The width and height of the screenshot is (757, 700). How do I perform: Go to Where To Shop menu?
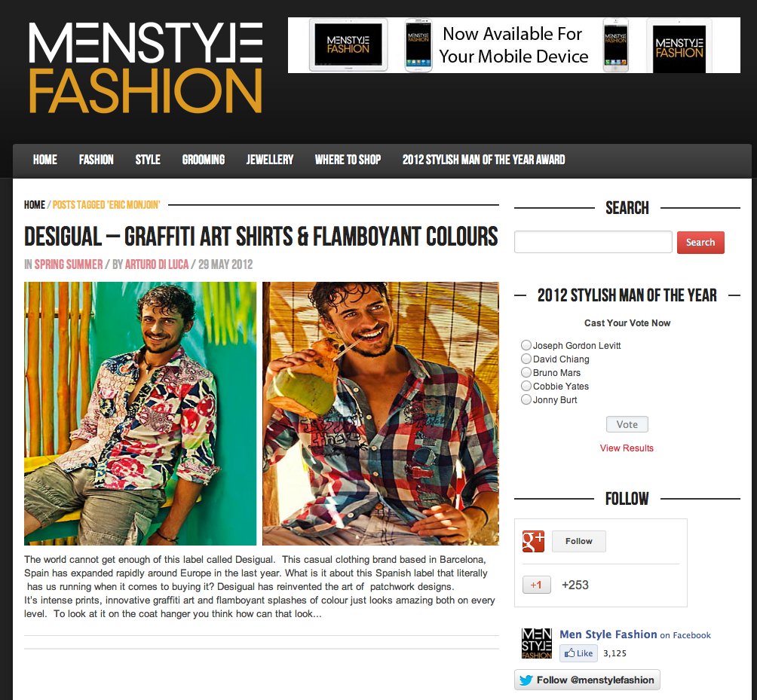click(348, 160)
